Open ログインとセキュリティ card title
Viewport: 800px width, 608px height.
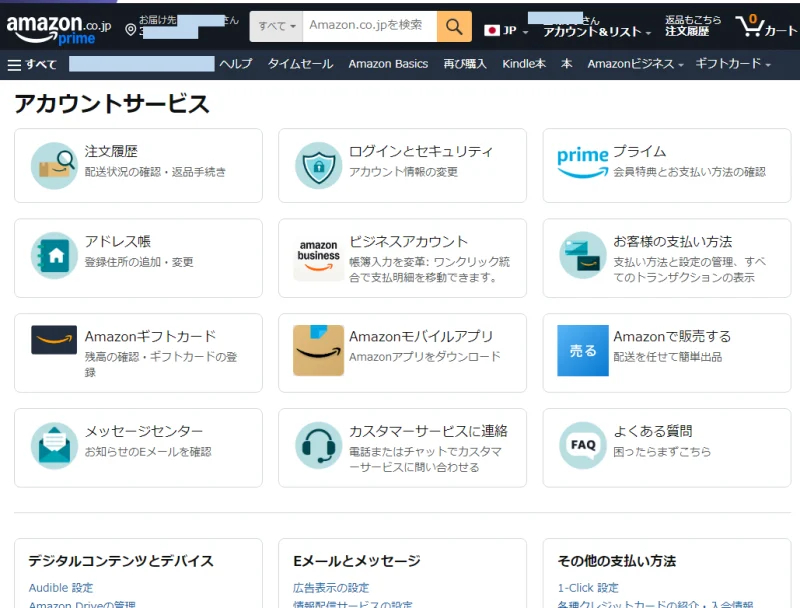tap(421, 151)
